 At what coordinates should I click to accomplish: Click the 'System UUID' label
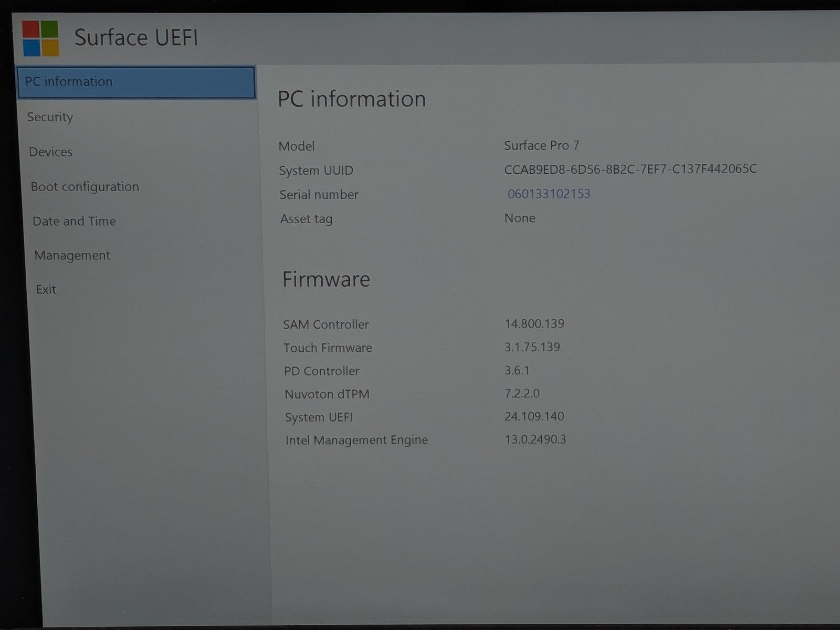point(316,171)
